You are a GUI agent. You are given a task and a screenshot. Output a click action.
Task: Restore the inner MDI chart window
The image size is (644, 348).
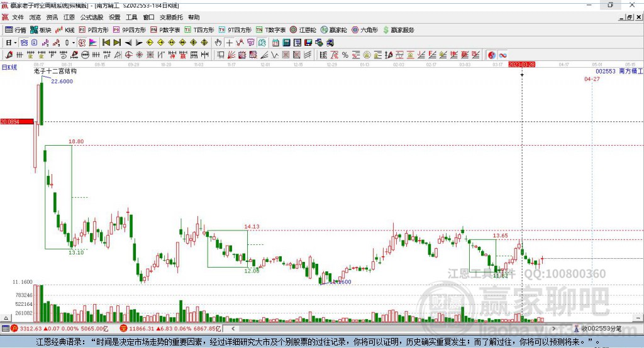pos(630,17)
